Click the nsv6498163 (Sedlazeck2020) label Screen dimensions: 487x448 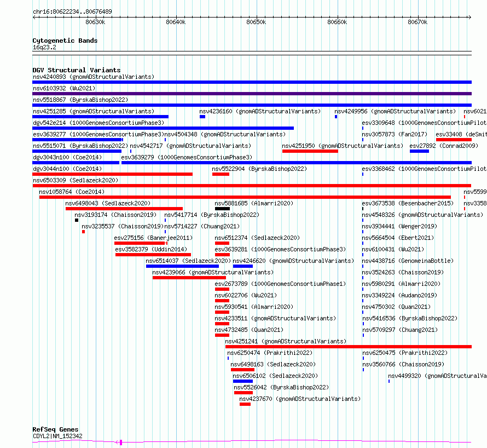click(273, 364)
